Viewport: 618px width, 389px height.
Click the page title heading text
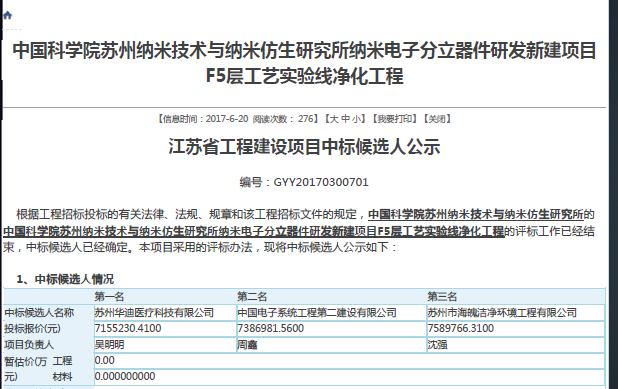pyautogui.click(x=304, y=63)
